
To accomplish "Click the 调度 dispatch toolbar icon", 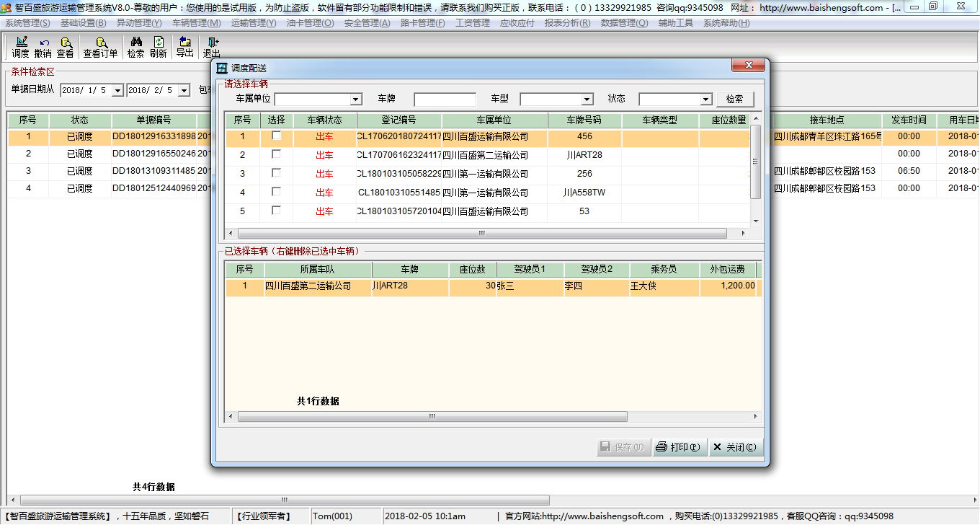I will tap(21, 48).
